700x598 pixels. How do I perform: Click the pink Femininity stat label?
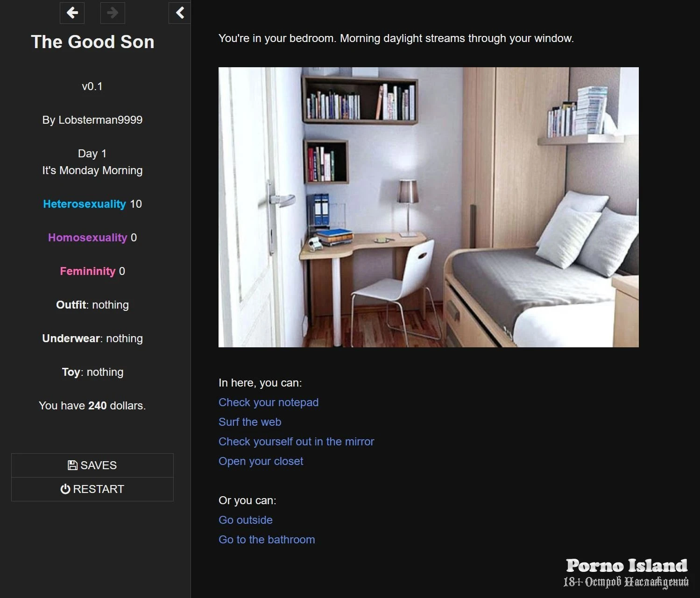pyautogui.click(x=87, y=271)
